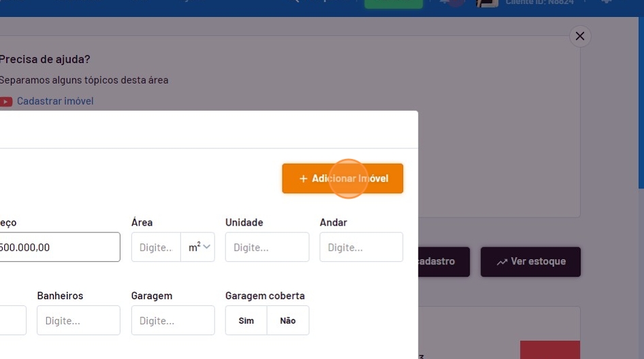This screenshot has height=359, width=644.
Task: Open the Cadastrar imóvel video link
Action: click(x=55, y=101)
